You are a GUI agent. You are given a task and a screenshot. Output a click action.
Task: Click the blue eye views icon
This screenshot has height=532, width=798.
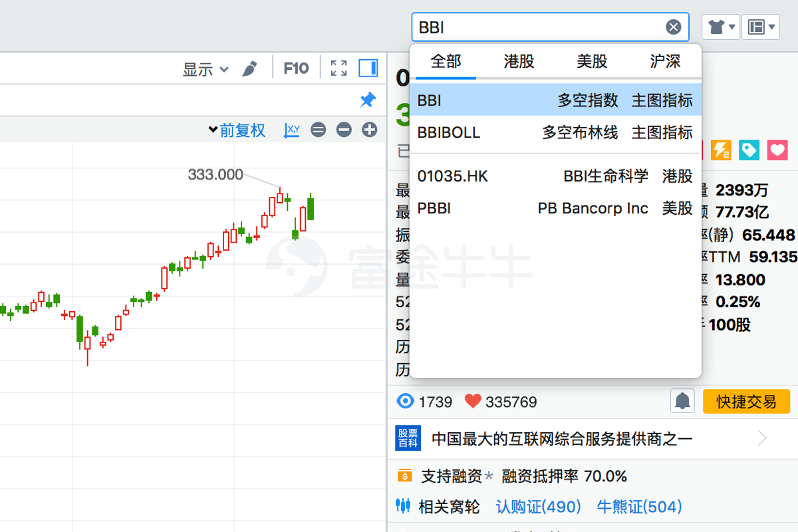405,401
